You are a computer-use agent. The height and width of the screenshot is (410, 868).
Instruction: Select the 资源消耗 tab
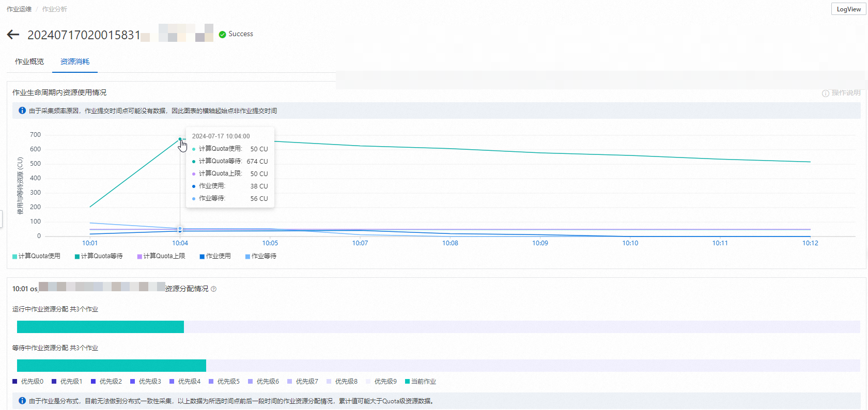coord(75,61)
